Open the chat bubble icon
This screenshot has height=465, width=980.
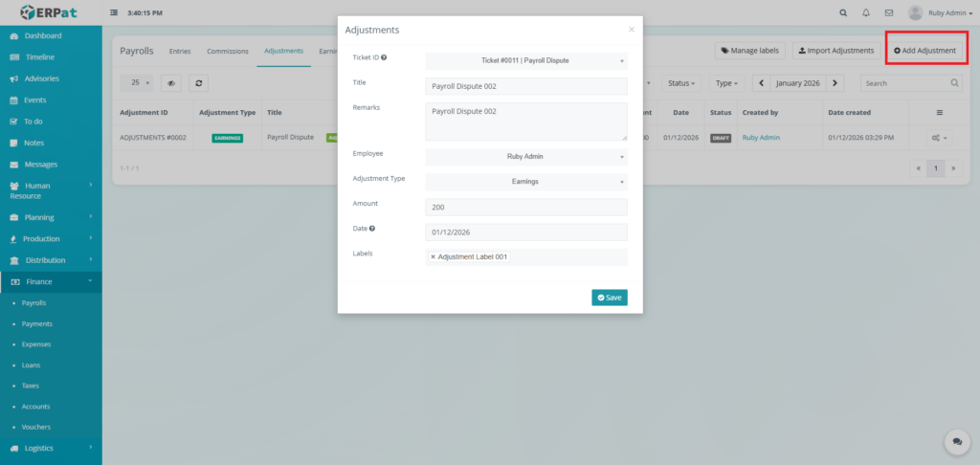957,441
